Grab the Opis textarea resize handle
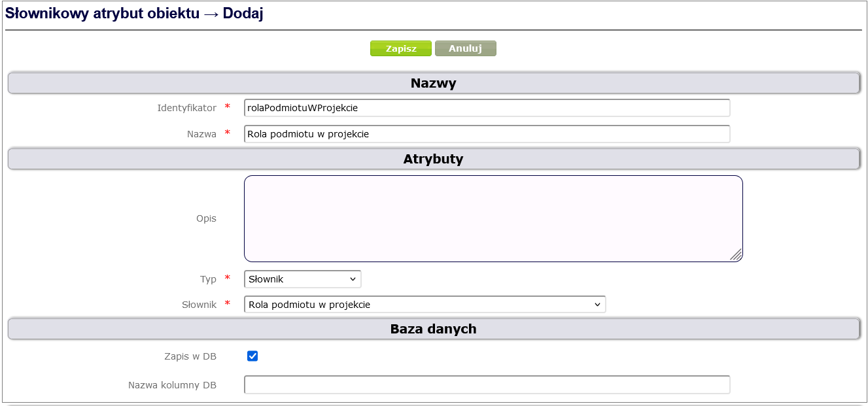Image resolution: width=868 pixels, height=406 pixels. click(x=737, y=256)
